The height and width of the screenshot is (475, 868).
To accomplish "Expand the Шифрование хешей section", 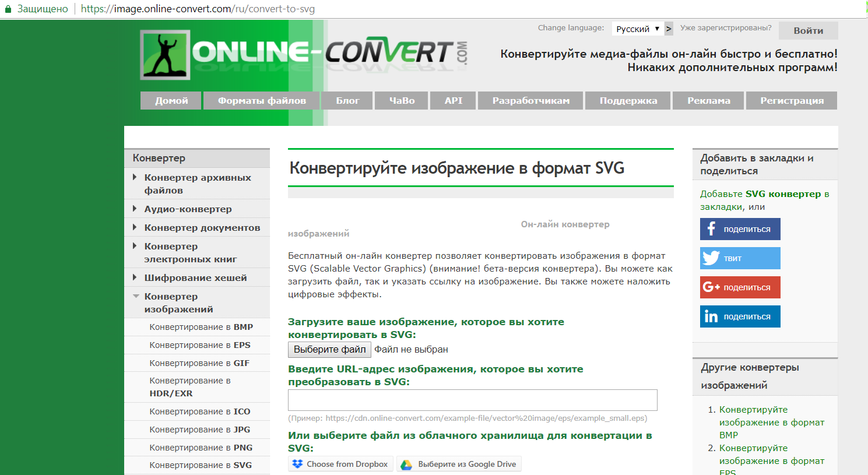I will click(x=195, y=277).
